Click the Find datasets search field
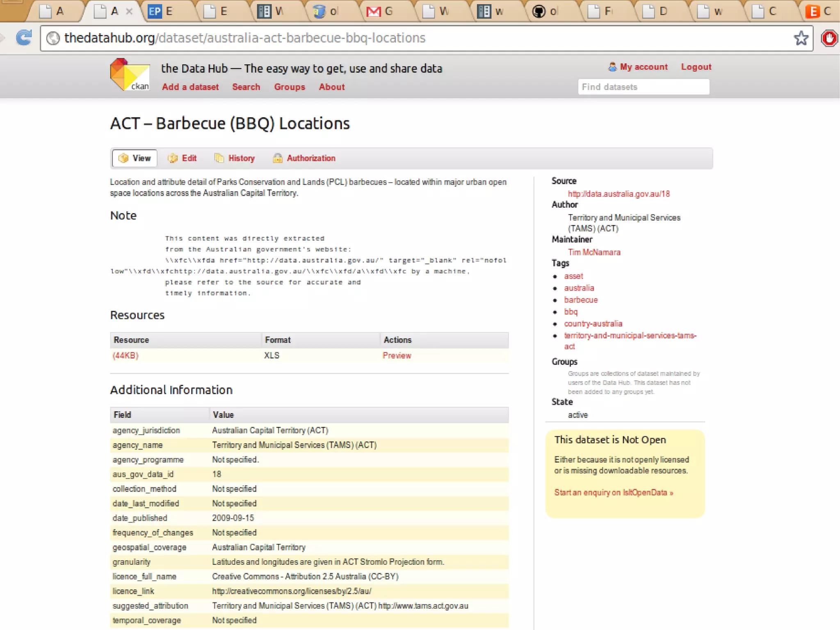Image resolution: width=840 pixels, height=630 pixels. [643, 87]
